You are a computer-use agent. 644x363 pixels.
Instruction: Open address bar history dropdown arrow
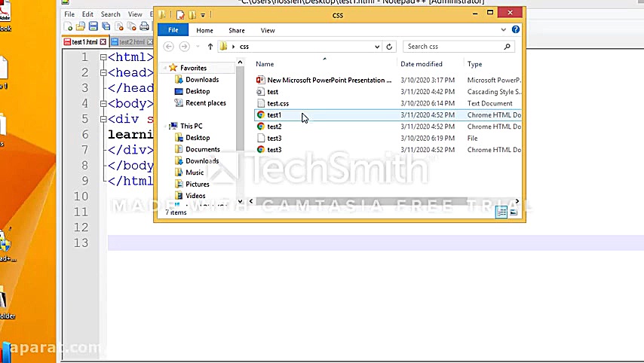pos(377,47)
